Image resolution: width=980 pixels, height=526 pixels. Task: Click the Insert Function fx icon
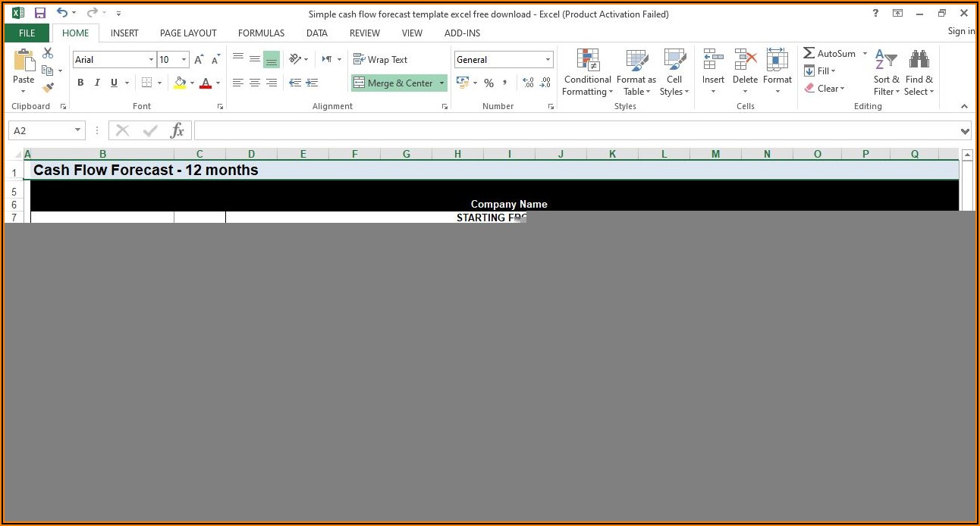(x=177, y=131)
